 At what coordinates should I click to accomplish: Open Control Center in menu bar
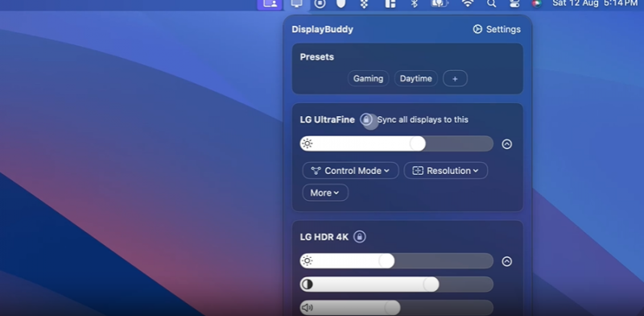point(514,4)
